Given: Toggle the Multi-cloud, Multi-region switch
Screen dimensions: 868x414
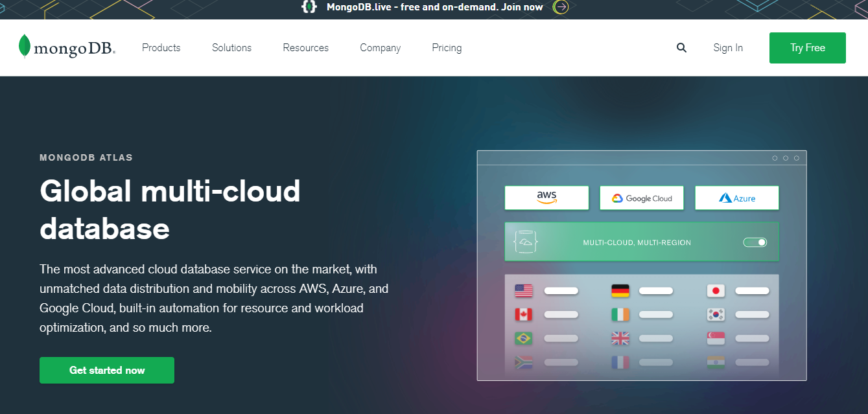Looking at the screenshot, I should (755, 242).
